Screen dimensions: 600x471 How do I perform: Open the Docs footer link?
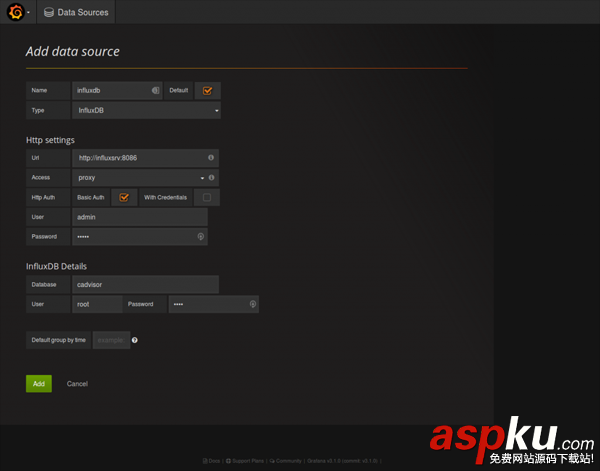(212, 461)
